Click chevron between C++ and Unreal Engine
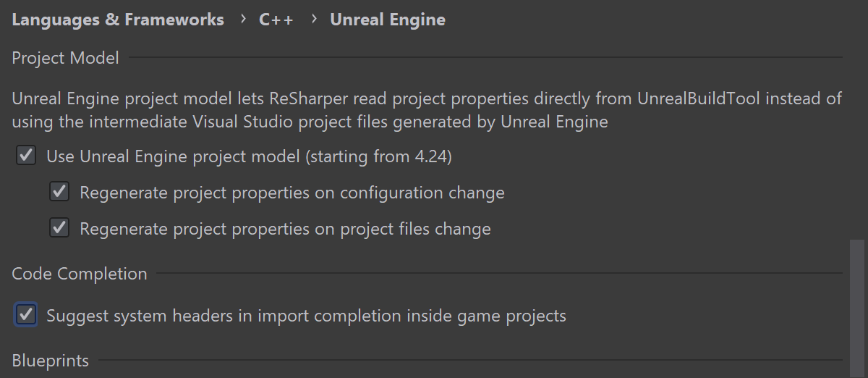Screen dimensions: 868x378 point(313,20)
